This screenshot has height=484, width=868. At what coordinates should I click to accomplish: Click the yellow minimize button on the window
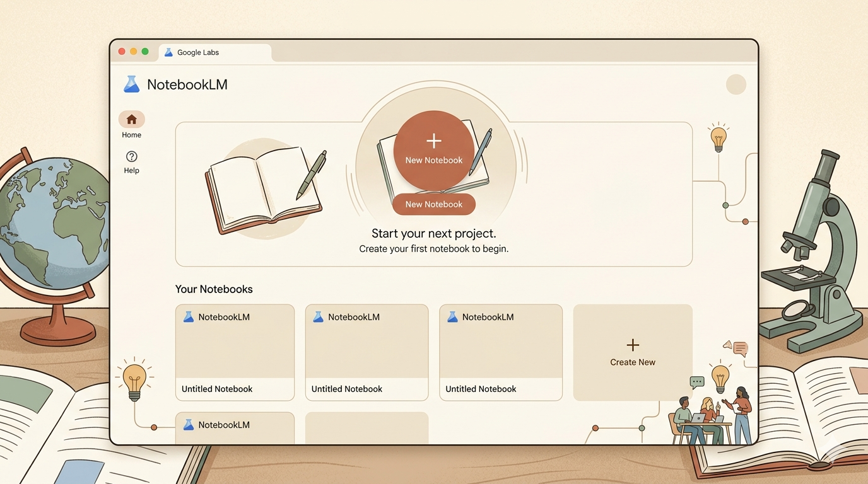[133, 52]
